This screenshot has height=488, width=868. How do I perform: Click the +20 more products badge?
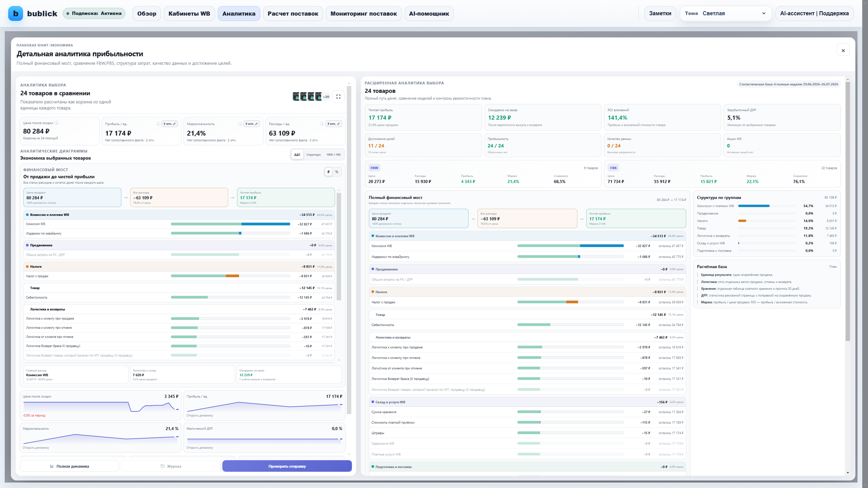(x=326, y=97)
